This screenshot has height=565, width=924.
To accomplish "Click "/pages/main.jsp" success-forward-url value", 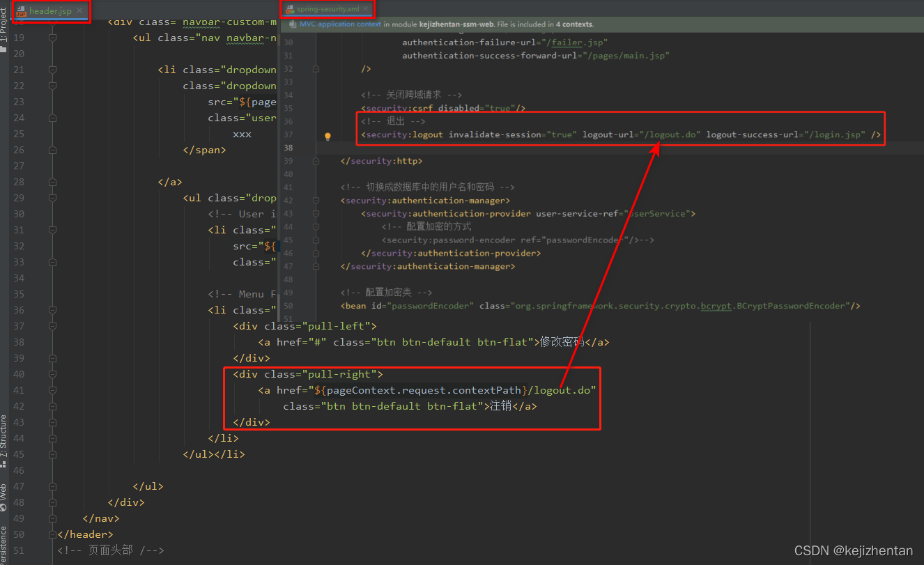I will click(x=625, y=56).
